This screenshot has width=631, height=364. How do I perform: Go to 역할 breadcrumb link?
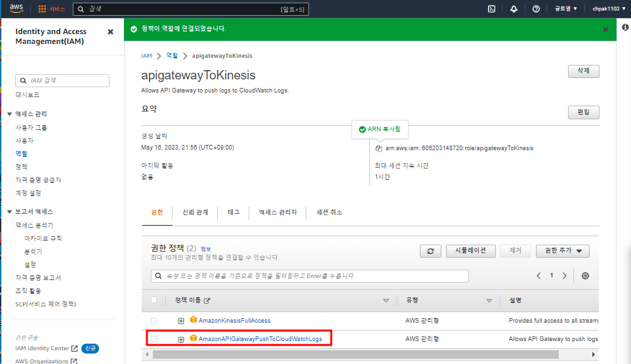pos(173,56)
